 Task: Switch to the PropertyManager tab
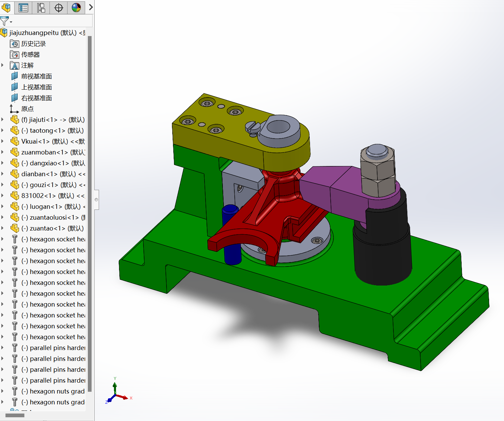pos(23,7)
